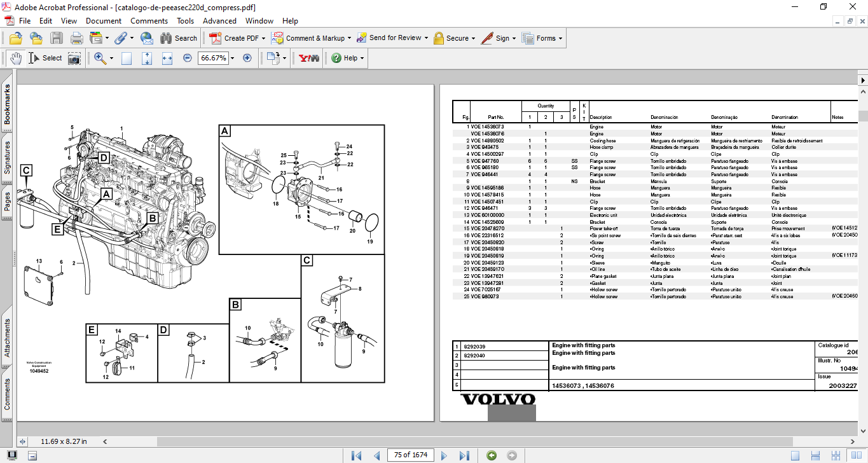868x463 pixels.
Task: Click the Snapshot camera tool
Action: point(74,58)
